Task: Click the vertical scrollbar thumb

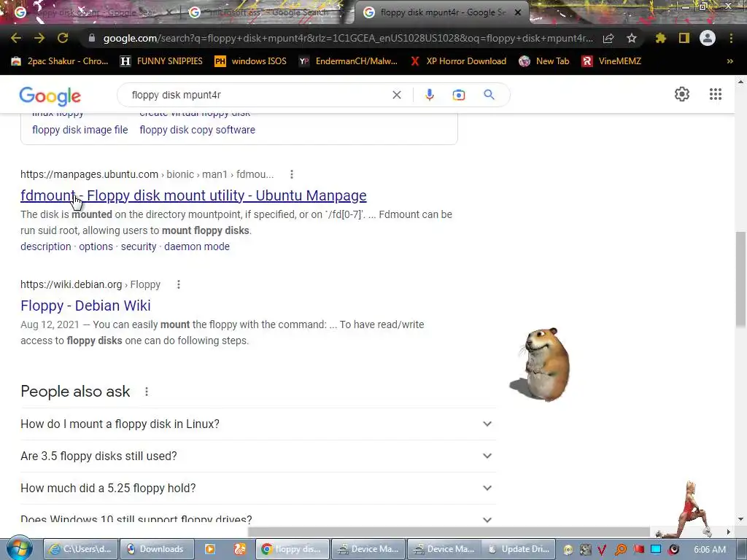Action: point(740,279)
